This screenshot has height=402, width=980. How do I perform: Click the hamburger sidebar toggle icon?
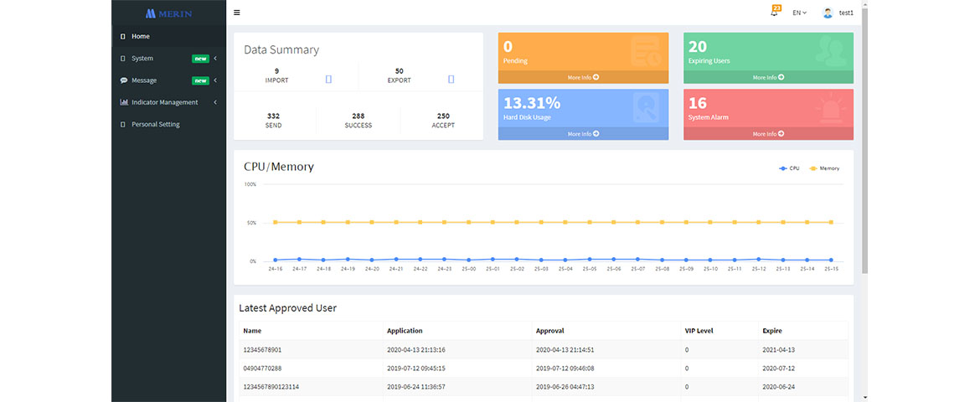click(x=237, y=13)
